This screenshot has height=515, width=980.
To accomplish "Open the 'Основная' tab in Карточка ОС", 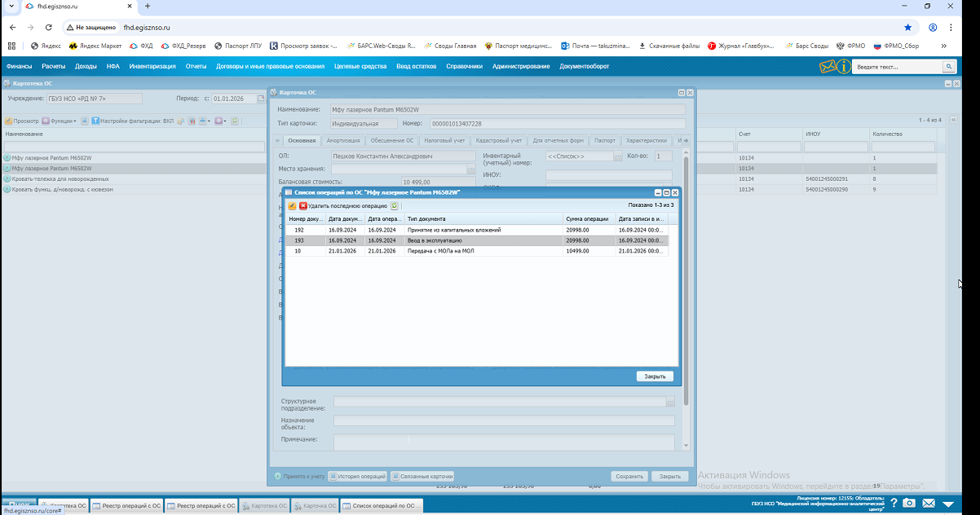I will [x=302, y=140].
